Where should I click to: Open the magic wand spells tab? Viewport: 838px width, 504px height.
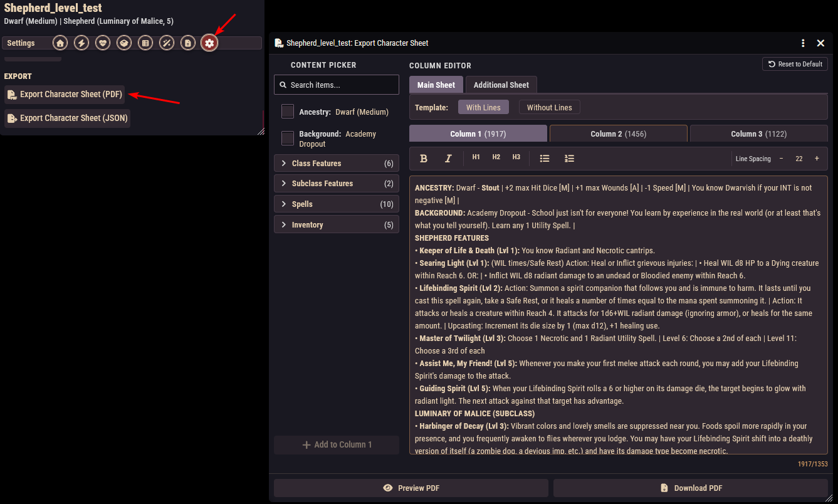coord(167,43)
